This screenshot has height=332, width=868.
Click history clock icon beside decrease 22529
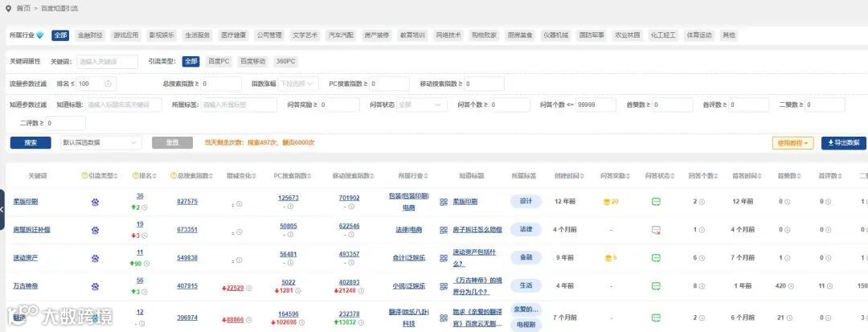click(249, 289)
